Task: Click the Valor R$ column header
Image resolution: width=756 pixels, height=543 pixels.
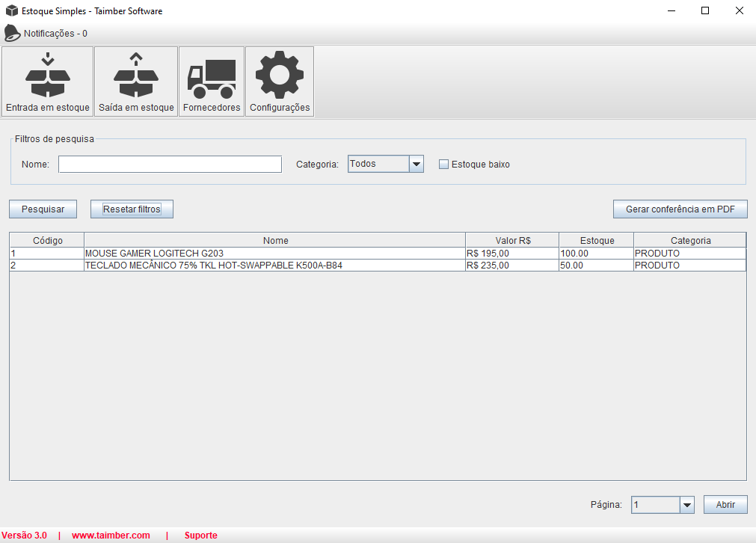Action: click(x=512, y=240)
